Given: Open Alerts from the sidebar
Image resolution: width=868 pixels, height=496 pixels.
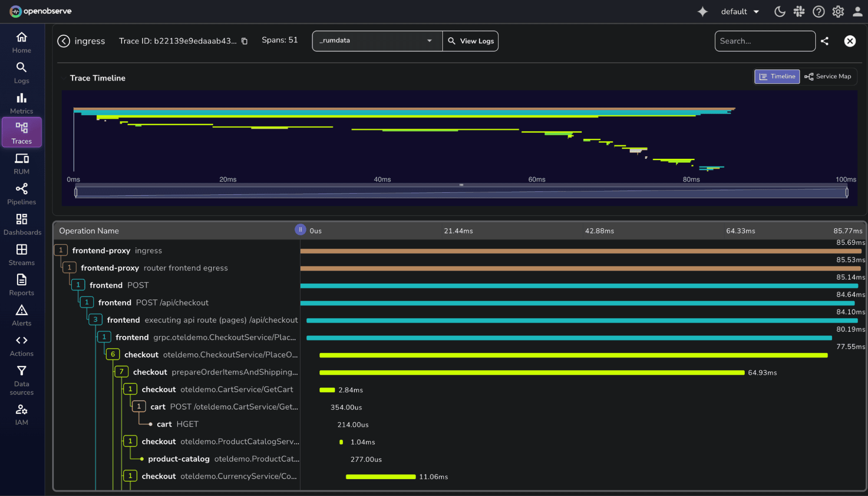Looking at the screenshot, I should (x=21, y=315).
